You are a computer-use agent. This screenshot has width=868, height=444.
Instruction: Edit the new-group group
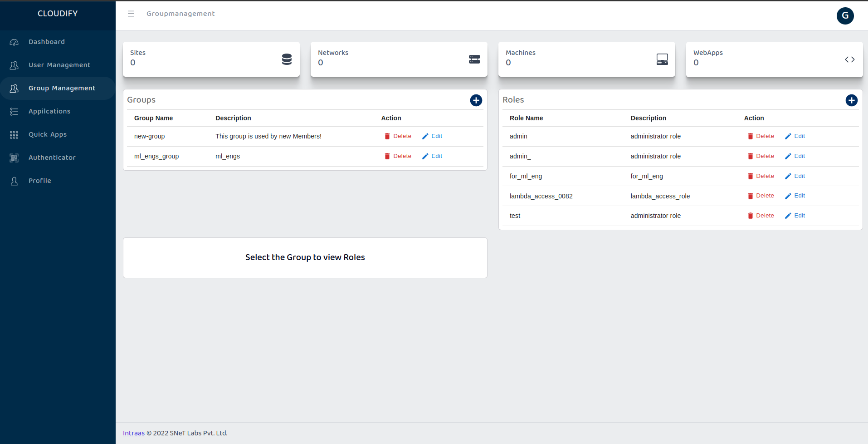coord(432,136)
